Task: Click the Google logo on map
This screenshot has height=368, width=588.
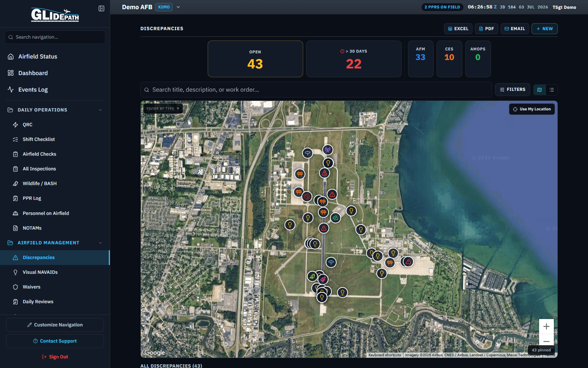Action: (155, 353)
